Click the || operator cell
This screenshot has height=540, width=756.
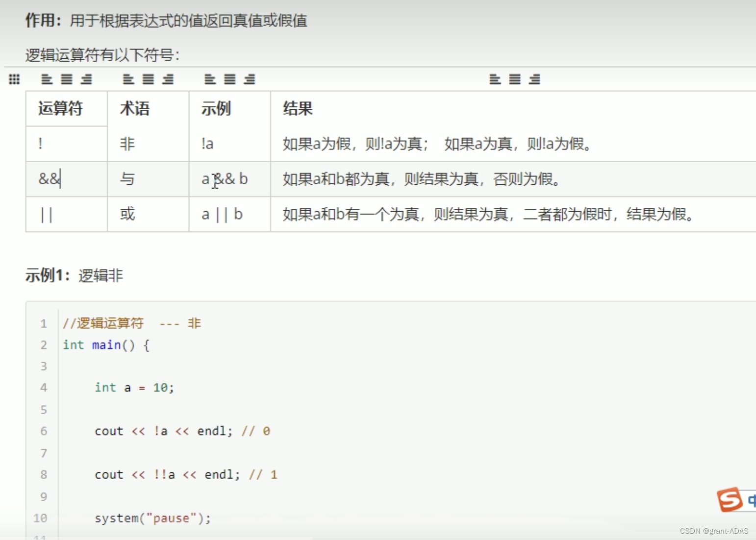(x=67, y=214)
